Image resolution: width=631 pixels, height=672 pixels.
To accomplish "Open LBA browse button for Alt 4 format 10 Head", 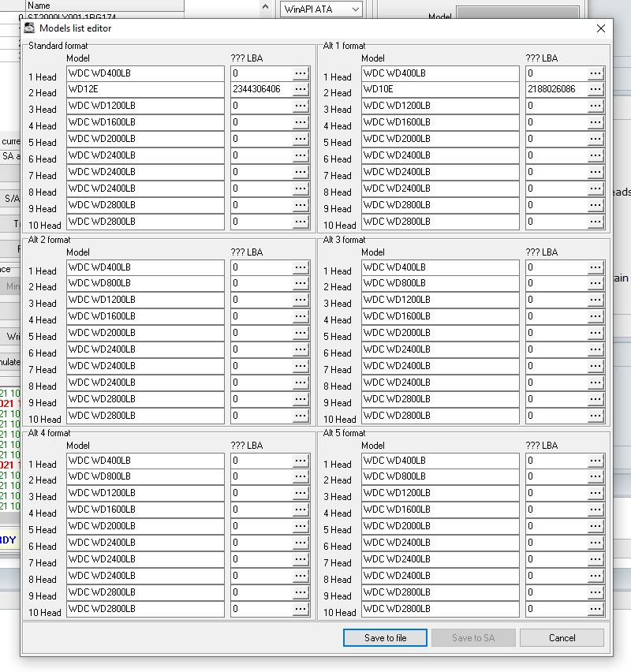I will 301,609.
